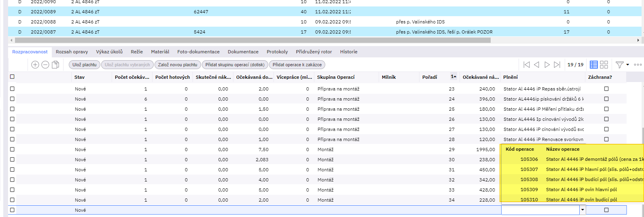Check the Záchrana box for row 23

pyautogui.click(x=606, y=89)
